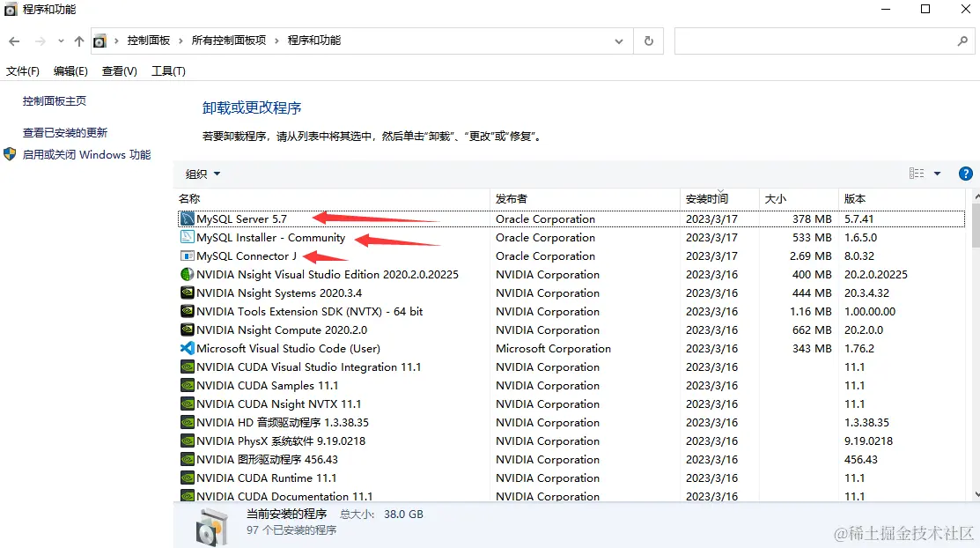Expand the chevron after 所有控制面板项 in breadcrumb

click(x=276, y=41)
